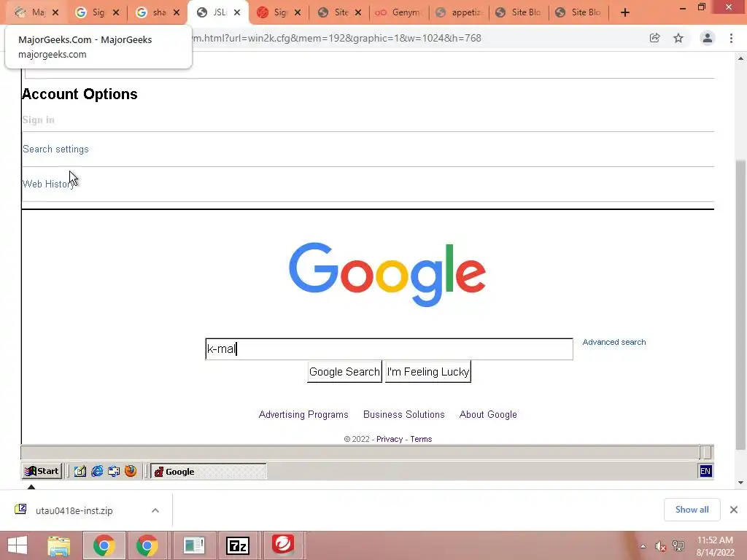Click the scroll down arrow
The image size is (747, 560).
click(740, 483)
